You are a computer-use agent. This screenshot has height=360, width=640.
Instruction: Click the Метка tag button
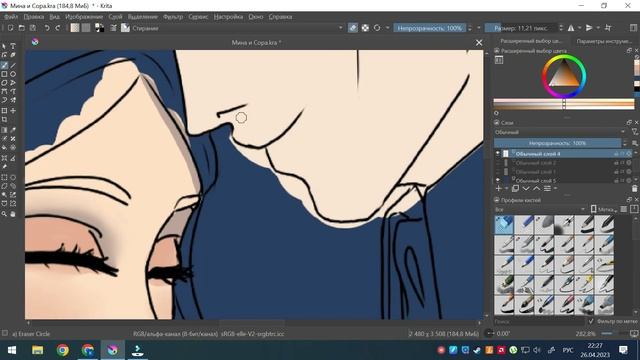[603, 209]
